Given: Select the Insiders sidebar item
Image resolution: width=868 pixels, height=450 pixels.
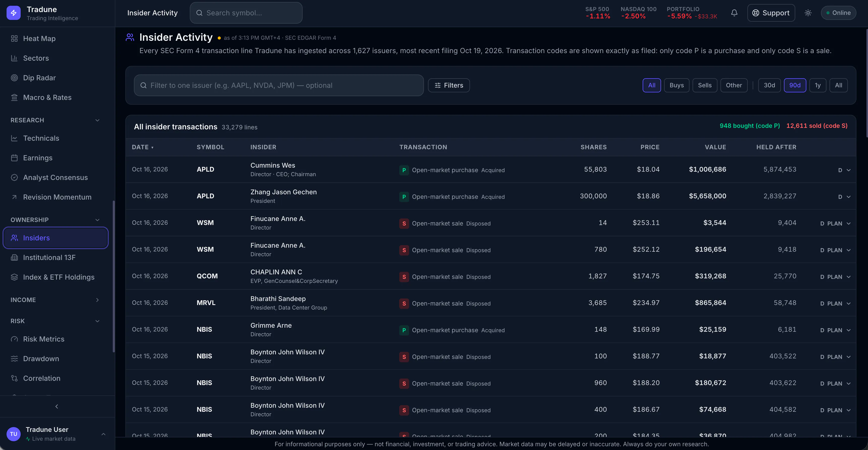Looking at the screenshot, I should [x=56, y=238].
